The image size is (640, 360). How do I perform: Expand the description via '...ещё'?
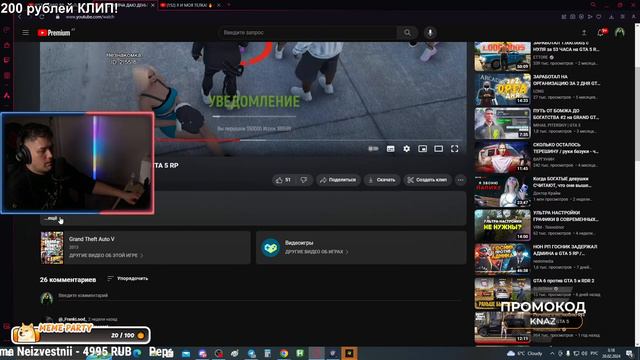tap(51, 218)
